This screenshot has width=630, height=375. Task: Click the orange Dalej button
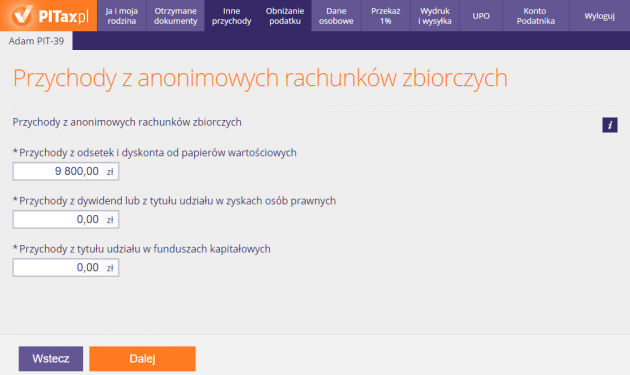pyautogui.click(x=142, y=359)
